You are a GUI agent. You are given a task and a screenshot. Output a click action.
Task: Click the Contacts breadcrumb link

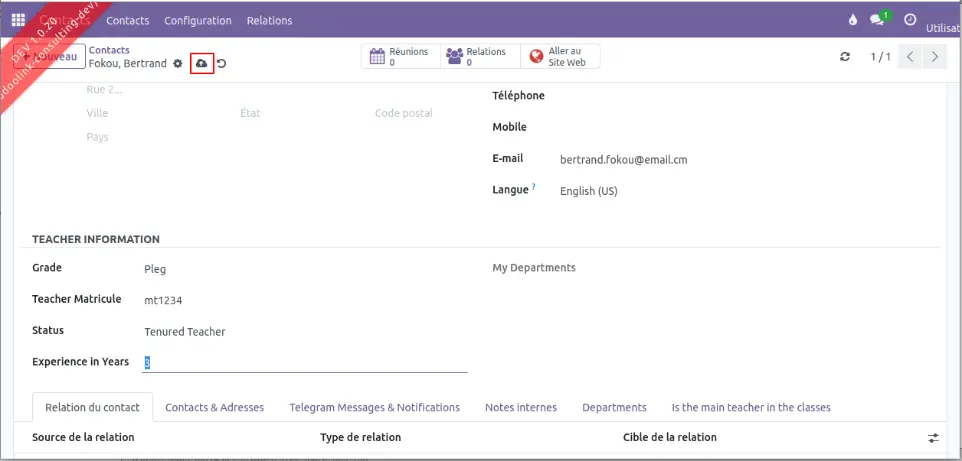point(109,50)
